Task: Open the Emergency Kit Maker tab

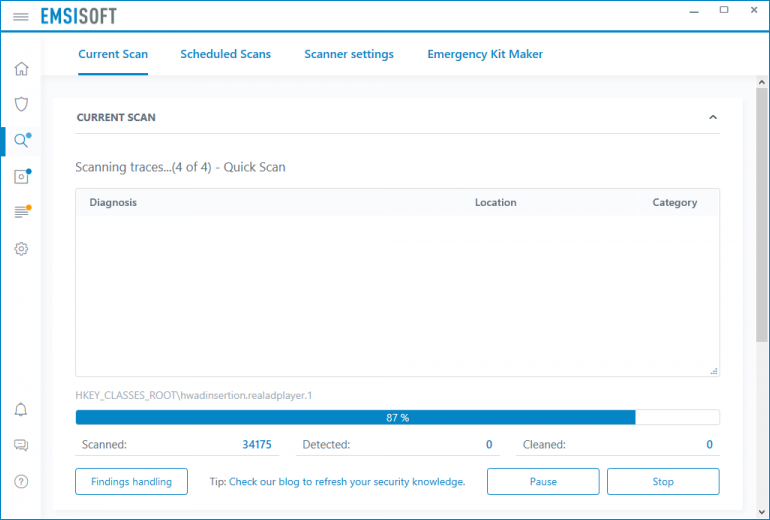Action: 485,54
